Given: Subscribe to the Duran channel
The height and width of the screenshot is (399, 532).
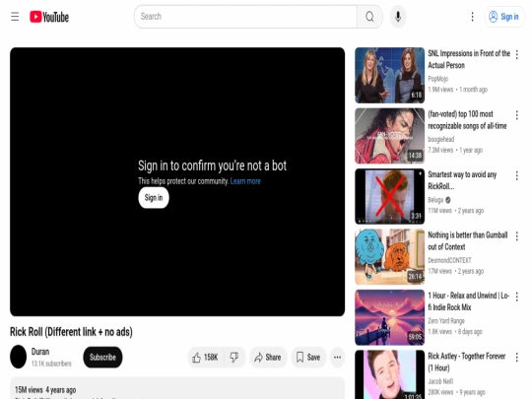Looking at the screenshot, I should click(102, 357).
